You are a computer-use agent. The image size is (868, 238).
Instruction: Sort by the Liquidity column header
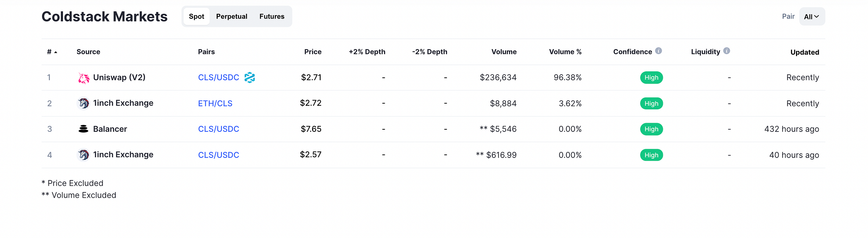point(706,52)
